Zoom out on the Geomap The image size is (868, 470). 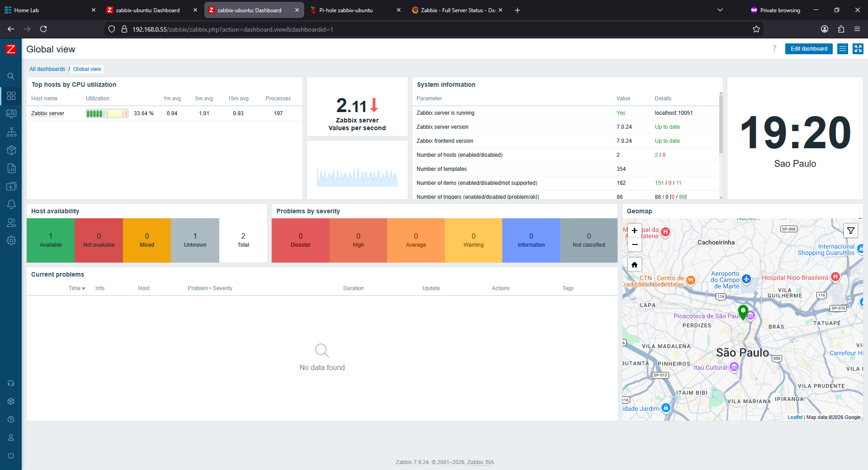(x=635, y=244)
